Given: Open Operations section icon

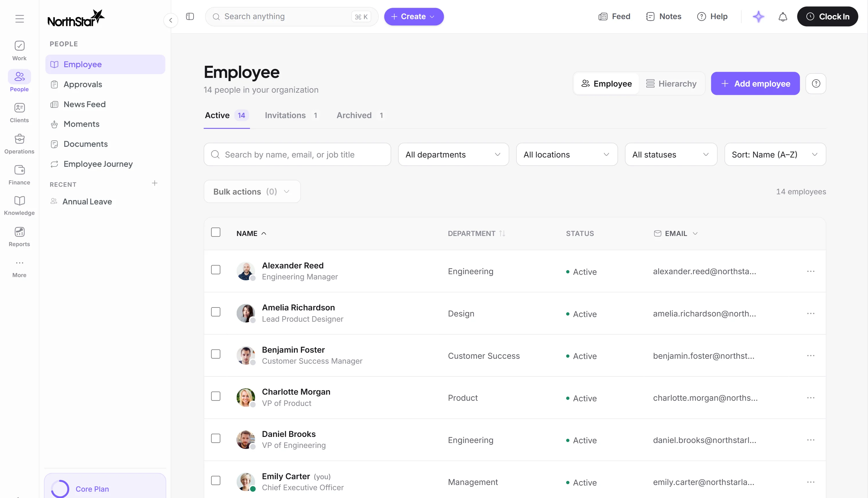Looking at the screenshot, I should click(x=19, y=144).
